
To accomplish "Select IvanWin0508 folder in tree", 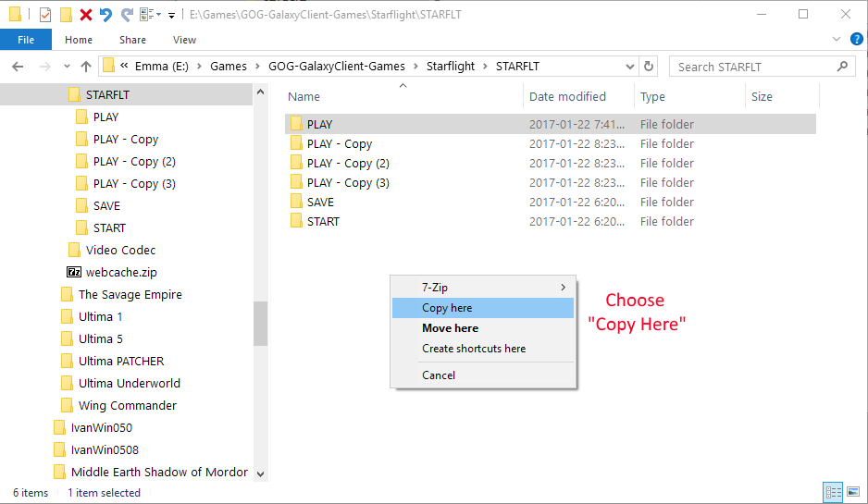I will [x=105, y=449].
